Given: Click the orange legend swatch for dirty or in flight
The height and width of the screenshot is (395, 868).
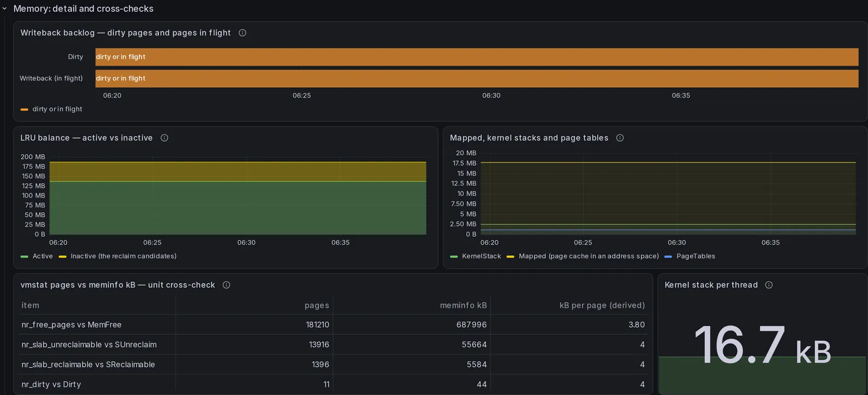Looking at the screenshot, I should pyautogui.click(x=24, y=109).
